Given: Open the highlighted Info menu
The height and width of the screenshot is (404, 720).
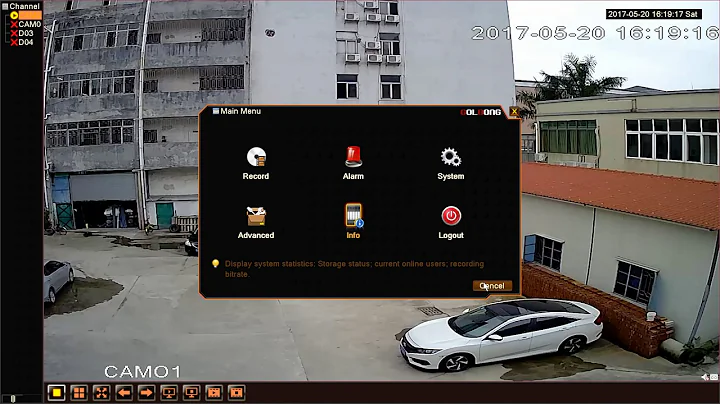Looking at the screenshot, I should pyautogui.click(x=353, y=221).
